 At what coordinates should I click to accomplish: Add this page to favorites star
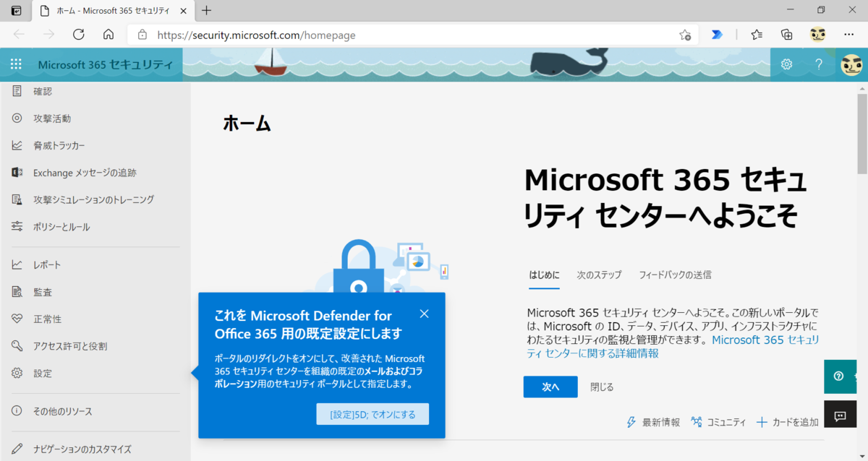tap(685, 35)
